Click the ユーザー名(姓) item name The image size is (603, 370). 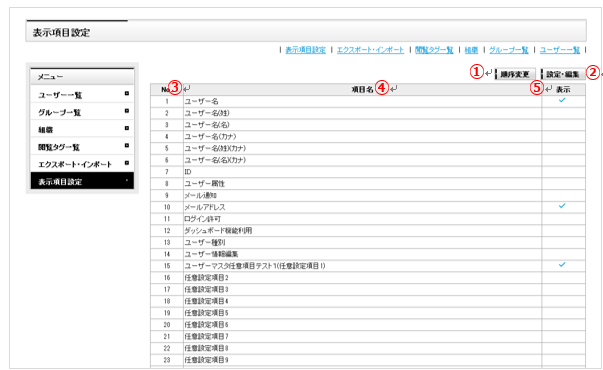click(207, 113)
